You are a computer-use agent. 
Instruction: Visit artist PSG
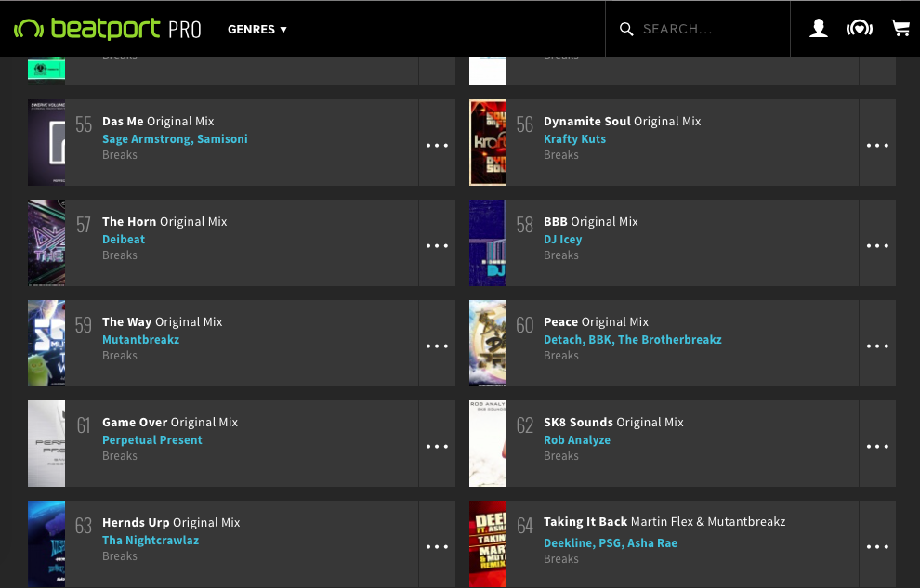(x=610, y=542)
